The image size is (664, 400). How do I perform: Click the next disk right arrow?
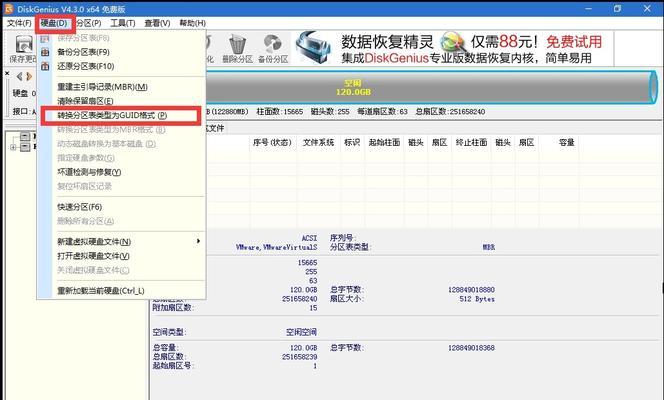(29, 77)
